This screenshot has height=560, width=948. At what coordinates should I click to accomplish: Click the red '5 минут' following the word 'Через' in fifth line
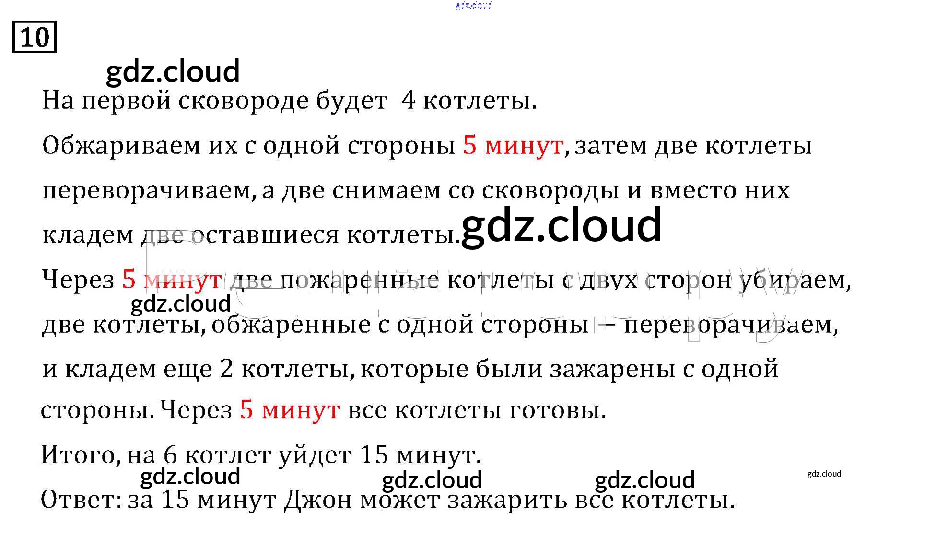pyautogui.click(x=172, y=279)
